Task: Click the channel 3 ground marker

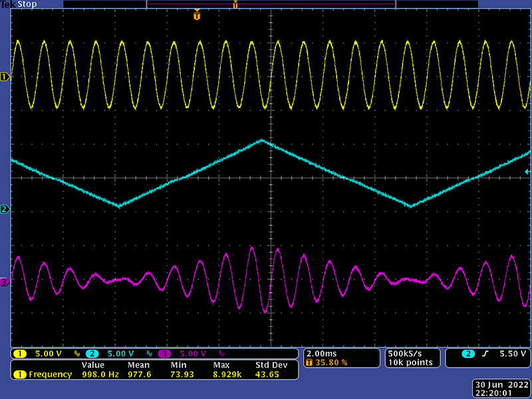Action: (x=5, y=282)
